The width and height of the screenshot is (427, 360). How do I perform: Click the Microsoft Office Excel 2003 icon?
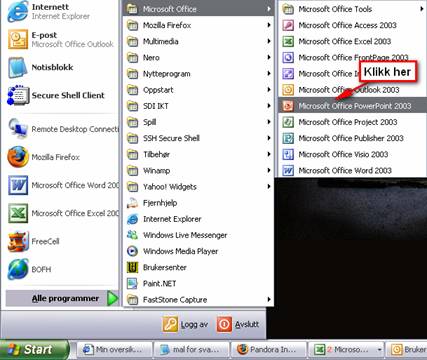click(x=288, y=41)
